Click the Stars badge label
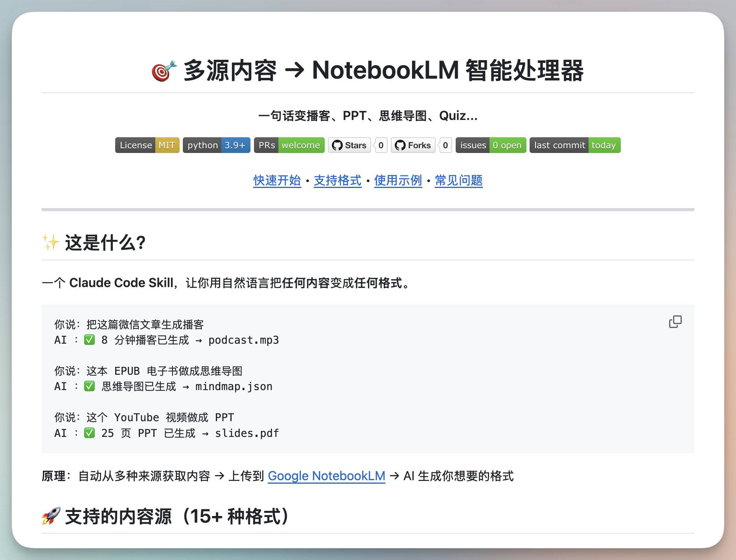This screenshot has height=560, width=736. coord(350,145)
